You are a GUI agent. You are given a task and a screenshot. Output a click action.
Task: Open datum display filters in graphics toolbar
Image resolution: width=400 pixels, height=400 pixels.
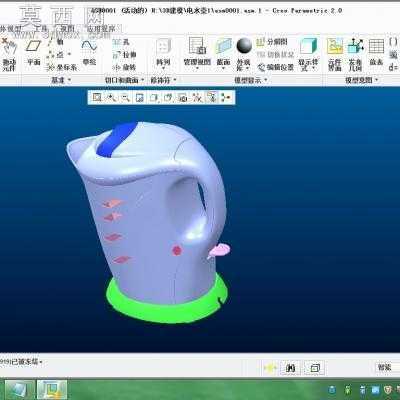[x=197, y=97]
